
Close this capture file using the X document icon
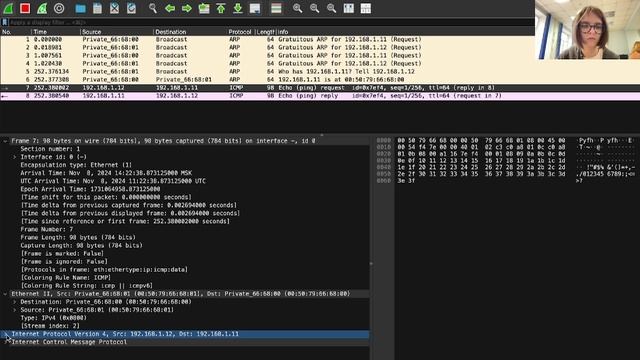coord(114,8)
